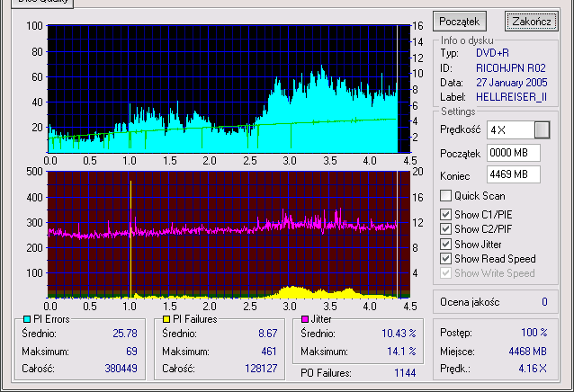Click PI Errors total value 380449
Image resolution: width=574 pixels, height=392 pixels.
[x=121, y=369]
